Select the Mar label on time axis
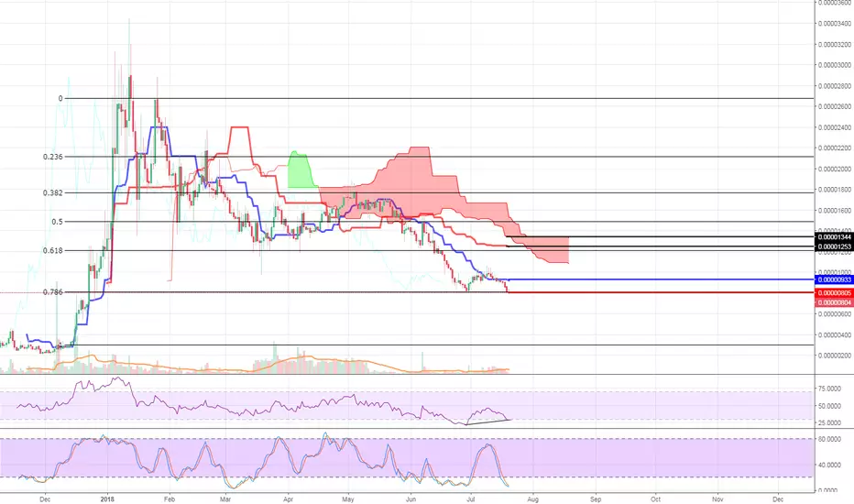The width and height of the screenshot is (854, 504). click(x=224, y=499)
